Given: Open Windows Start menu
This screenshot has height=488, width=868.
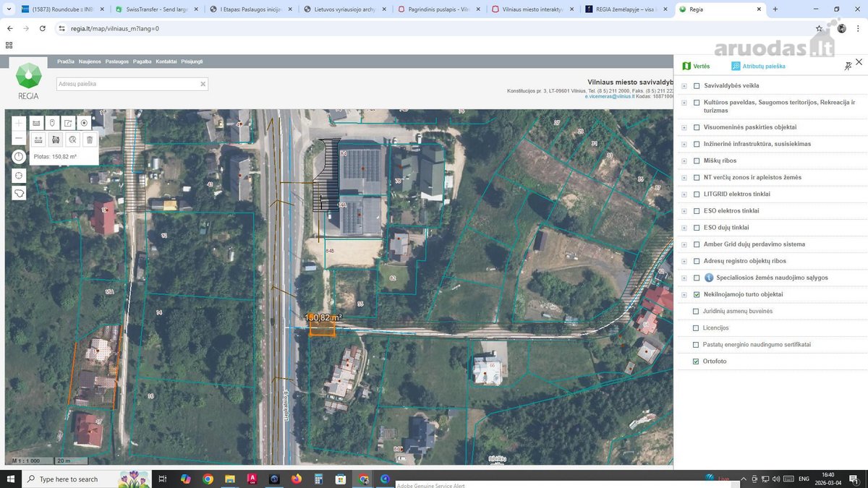Looking at the screenshot, I should point(11,479).
